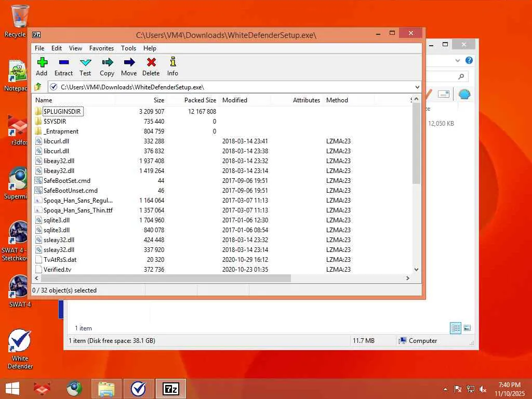The width and height of the screenshot is (532, 399).
Task: Open the Windows Start button
Action: click(12, 389)
